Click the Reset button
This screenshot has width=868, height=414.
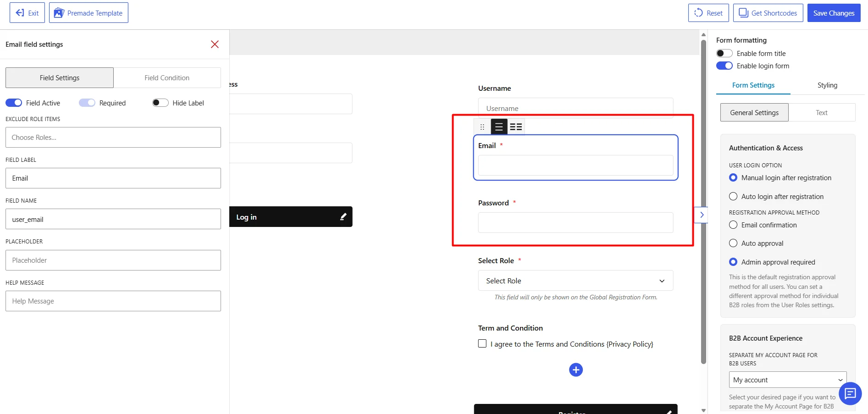(708, 13)
